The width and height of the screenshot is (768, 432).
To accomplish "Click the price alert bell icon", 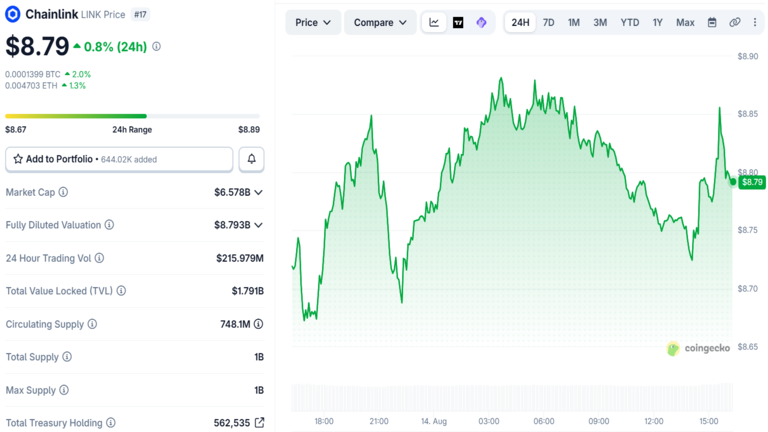I will point(251,159).
